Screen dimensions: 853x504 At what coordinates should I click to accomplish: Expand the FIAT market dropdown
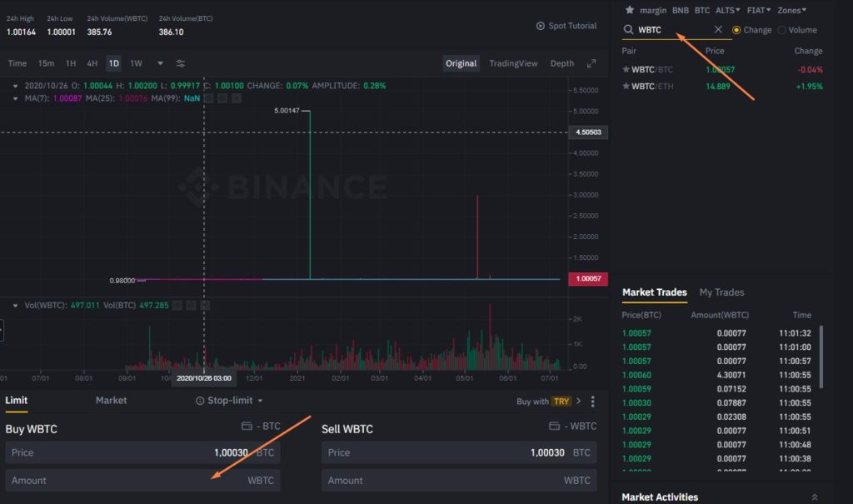(759, 10)
